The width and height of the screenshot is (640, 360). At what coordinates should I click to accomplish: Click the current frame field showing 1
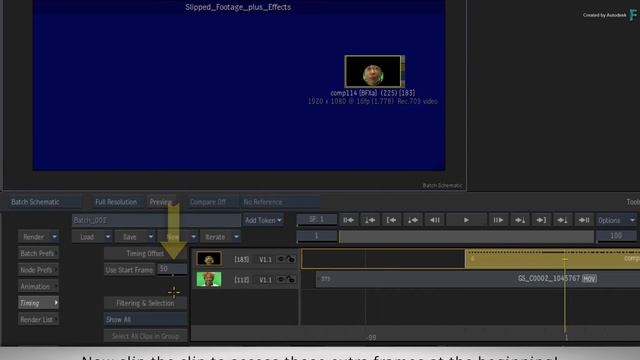[317, 236]
